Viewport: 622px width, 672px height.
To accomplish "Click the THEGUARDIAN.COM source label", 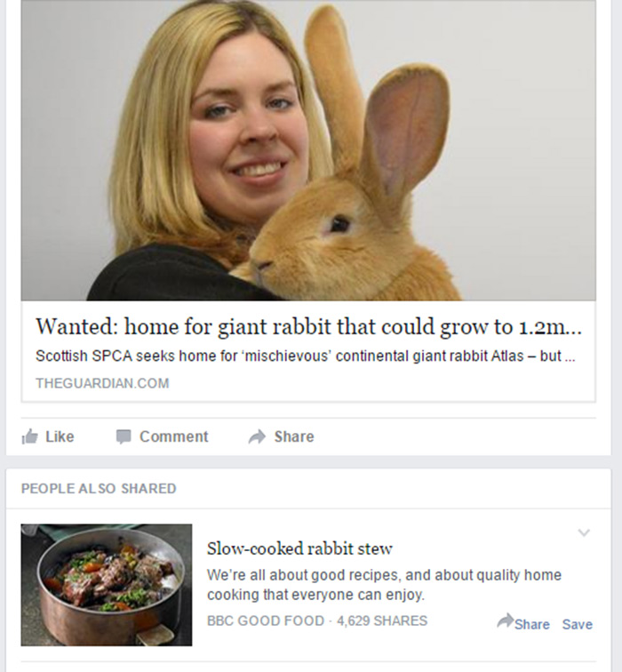I will [x=102, y=383].
